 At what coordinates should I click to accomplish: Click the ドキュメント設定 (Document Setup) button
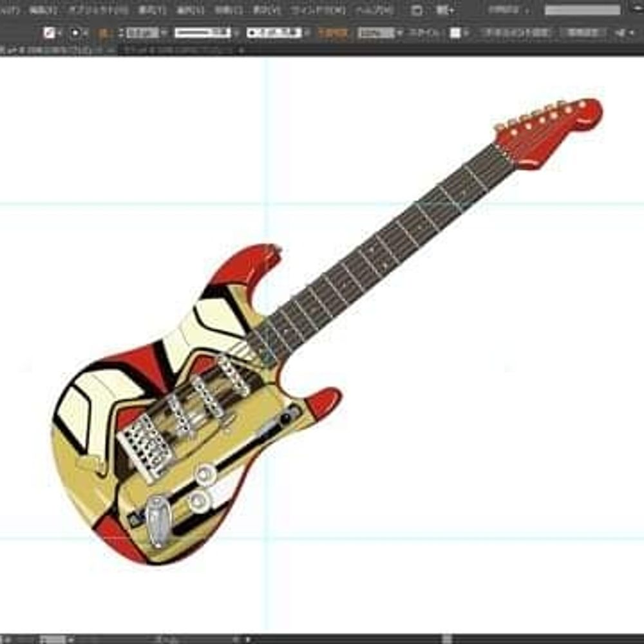click(516, 33)
